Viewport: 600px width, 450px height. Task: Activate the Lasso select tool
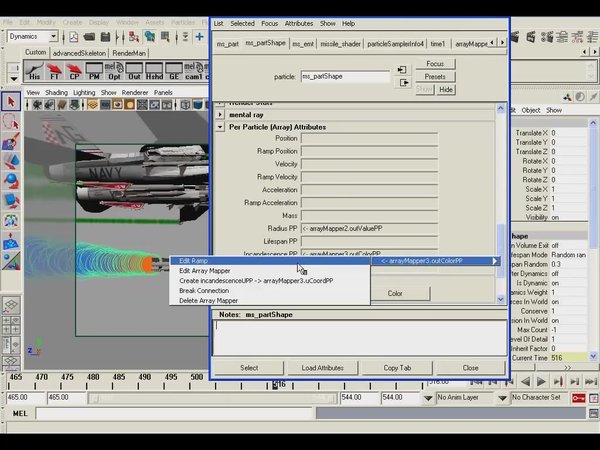click(x=11, y=121)
